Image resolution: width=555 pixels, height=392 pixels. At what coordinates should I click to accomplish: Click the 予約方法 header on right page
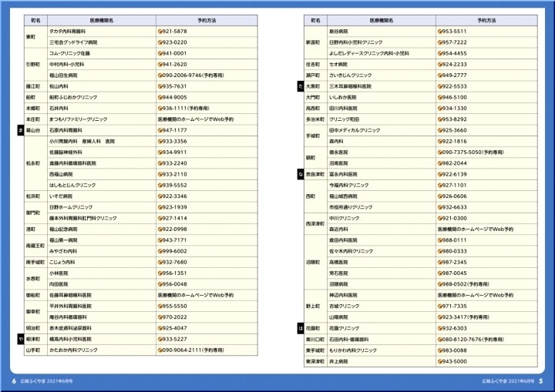488,17
